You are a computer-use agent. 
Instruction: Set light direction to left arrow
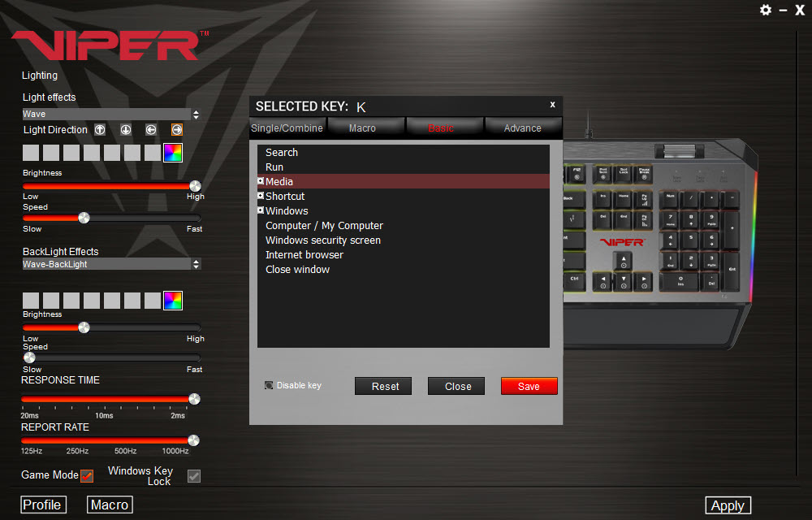coord(151,129)
